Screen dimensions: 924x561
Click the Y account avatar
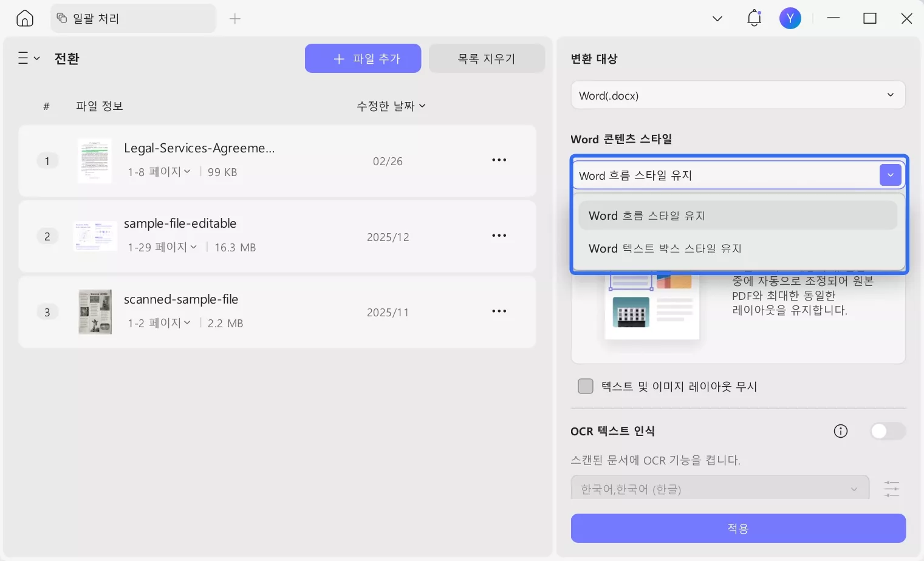coord(790,18)
